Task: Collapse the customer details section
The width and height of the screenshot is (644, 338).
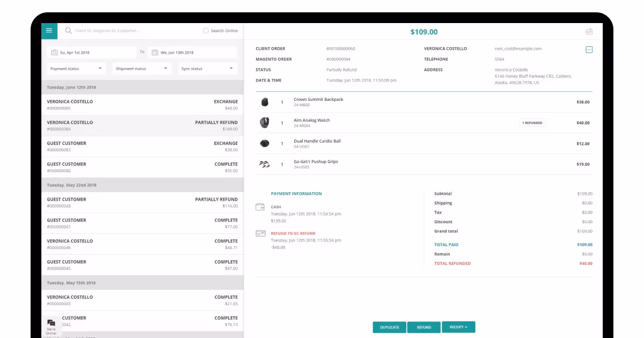Action: [x=589, y=49]
